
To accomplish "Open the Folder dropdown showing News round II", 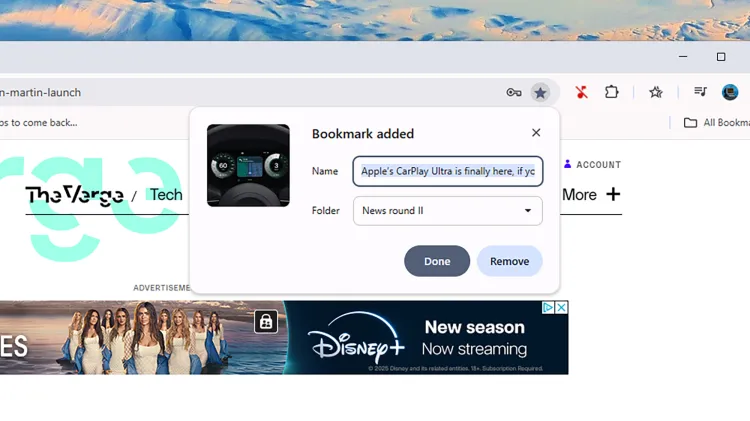I will (x=447, y=211).
